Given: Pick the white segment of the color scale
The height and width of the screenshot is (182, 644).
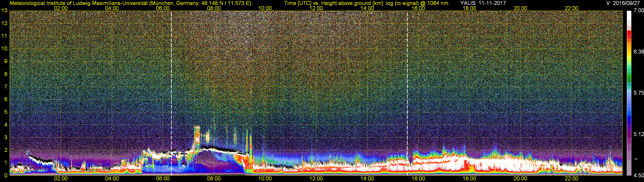Looking at the screenshot, I should coord(629,15).
